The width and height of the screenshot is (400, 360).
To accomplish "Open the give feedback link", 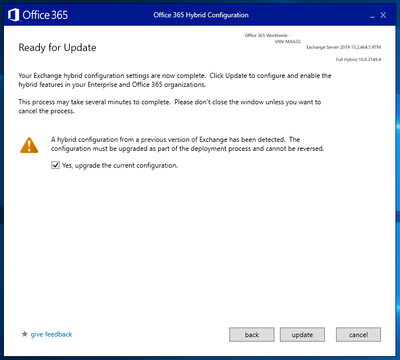I will (51, 334).
